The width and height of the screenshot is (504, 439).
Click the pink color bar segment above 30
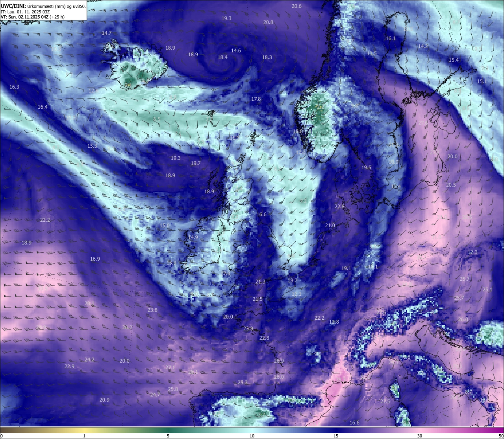(420, 430)
